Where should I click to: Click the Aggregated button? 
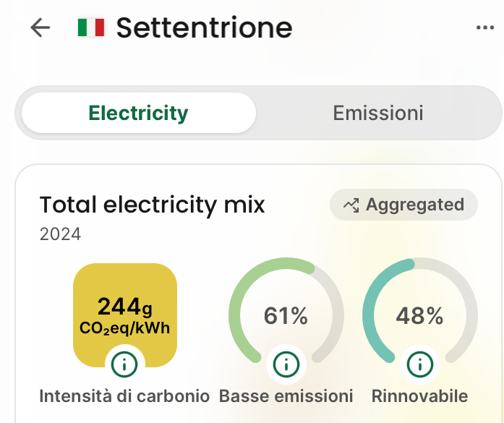[x=403, y=205]
